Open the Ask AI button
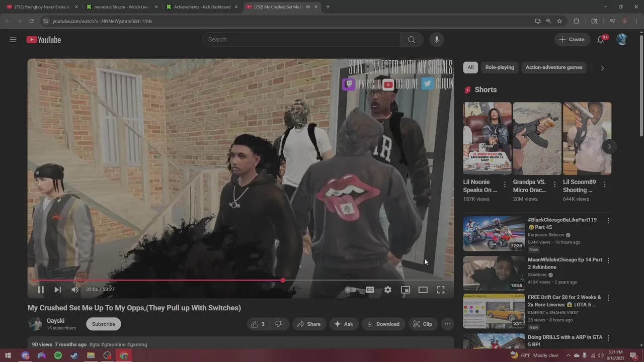Viewport: 644px width, 362px height. tap(344, 324)
